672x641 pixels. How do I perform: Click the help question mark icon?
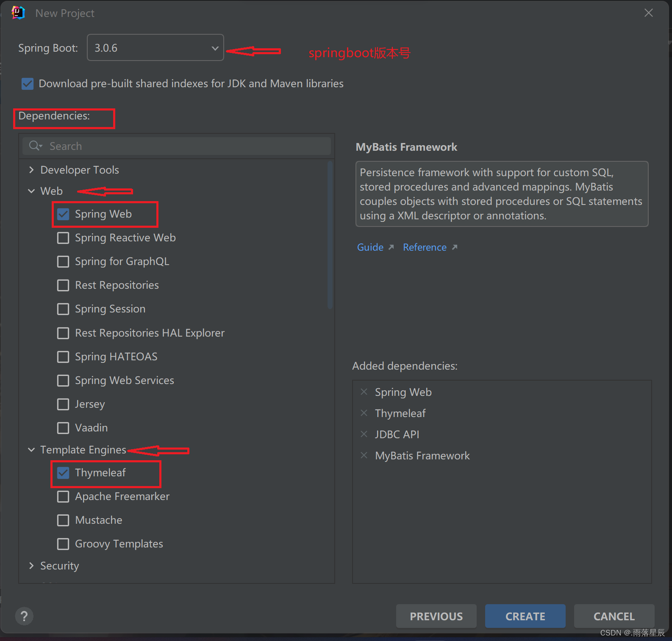click(x=24, y=616)
